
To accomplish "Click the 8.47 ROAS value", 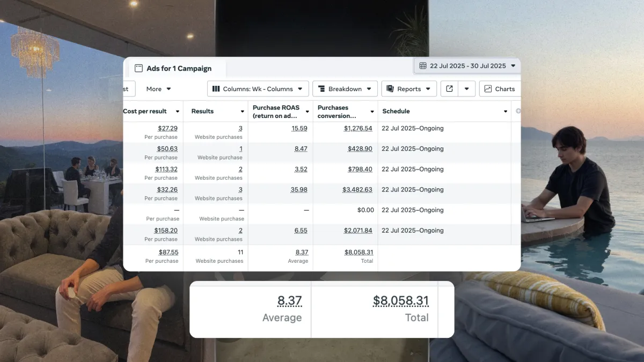I will coord(301,149).
